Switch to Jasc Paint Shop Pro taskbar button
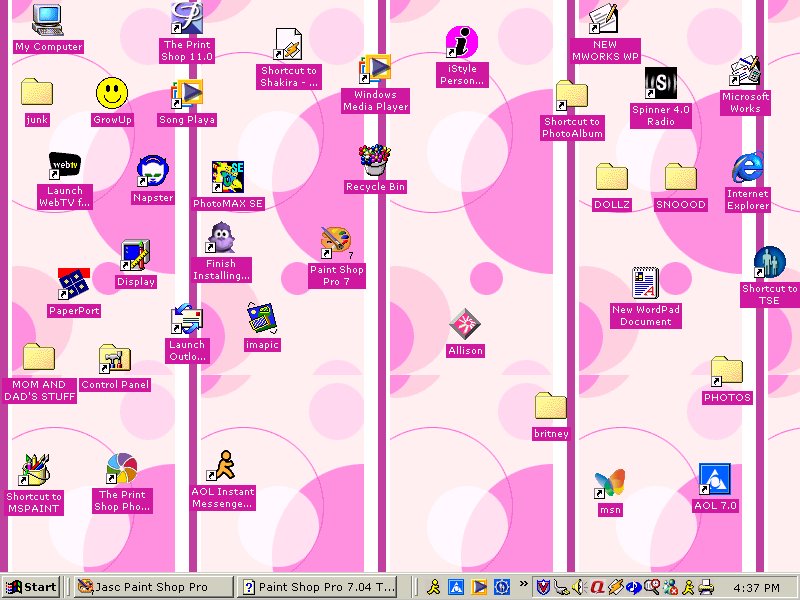 [x=151, y=587]
